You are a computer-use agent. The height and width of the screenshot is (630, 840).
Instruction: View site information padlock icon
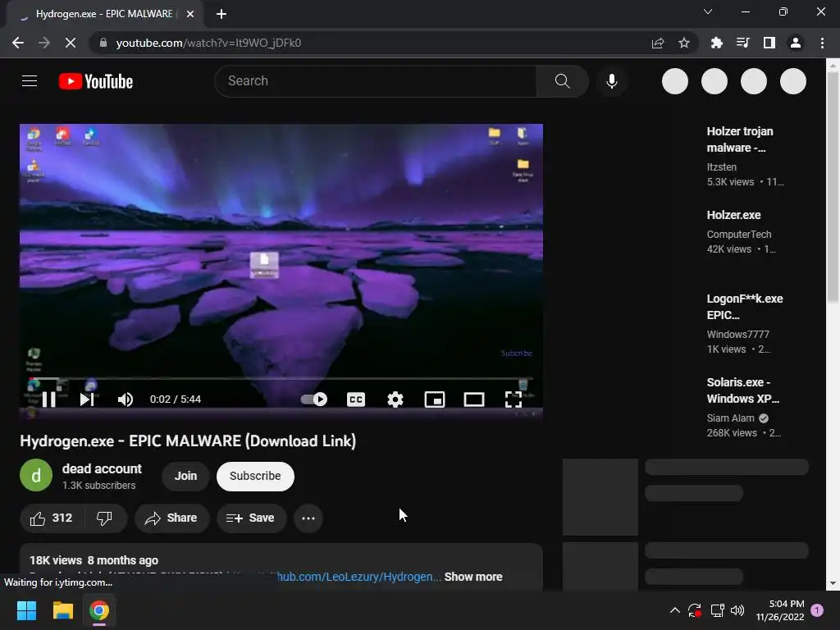click(103, 43)
